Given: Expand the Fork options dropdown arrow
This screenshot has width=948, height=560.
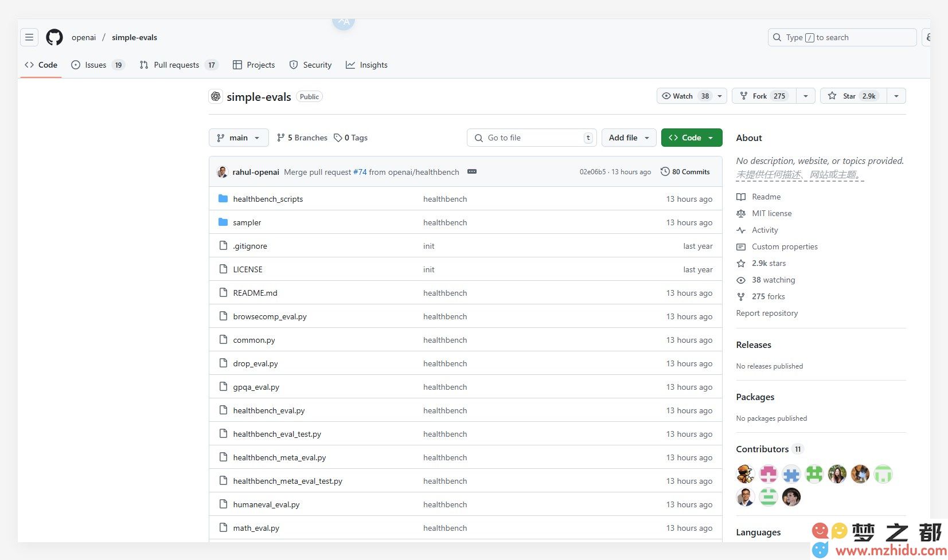Looking at the screenshot, I should (806, 96).
